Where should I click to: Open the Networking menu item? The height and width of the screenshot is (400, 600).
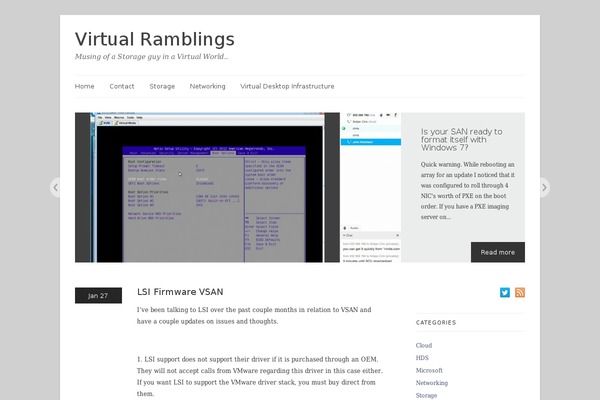tap(207, 86)
